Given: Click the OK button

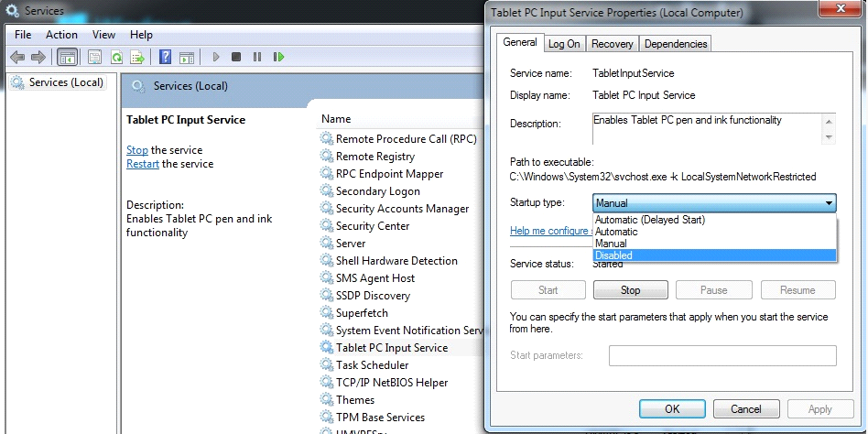Looking at the screenshot, I should point(672,409).
